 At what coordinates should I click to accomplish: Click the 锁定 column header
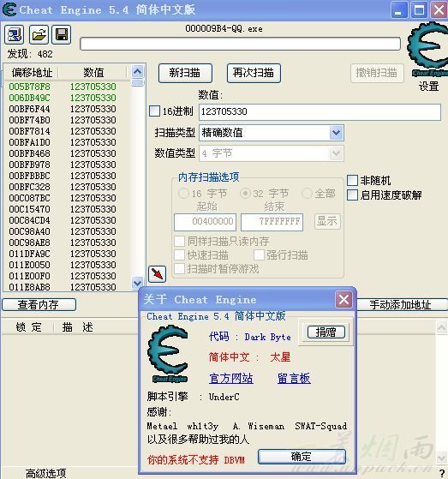click(29, 327)
